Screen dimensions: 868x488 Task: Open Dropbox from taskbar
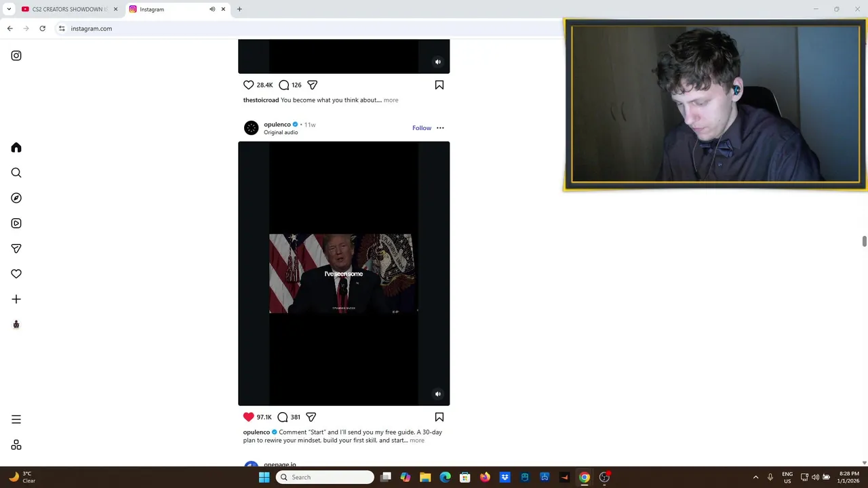click(x=505, y=477)
